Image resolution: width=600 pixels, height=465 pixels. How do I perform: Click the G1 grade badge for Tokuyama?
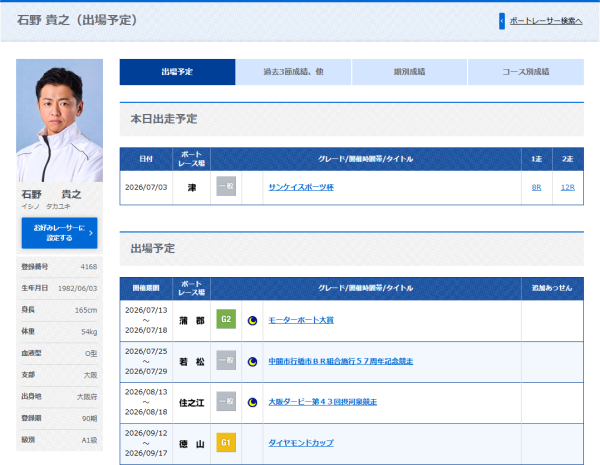(x=226, y=443)
